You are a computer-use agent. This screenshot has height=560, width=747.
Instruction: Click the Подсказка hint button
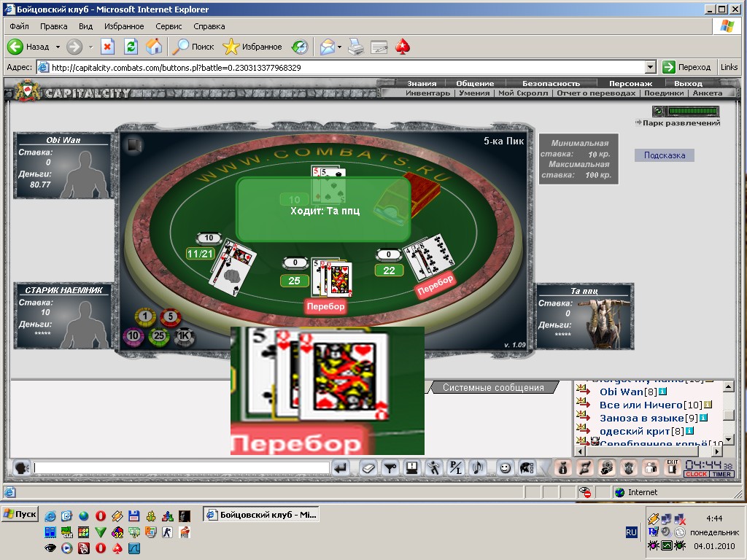point(664,155)
